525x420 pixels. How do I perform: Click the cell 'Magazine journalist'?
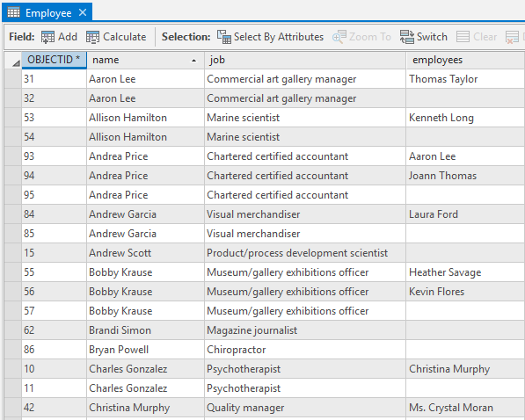point(305,330)
